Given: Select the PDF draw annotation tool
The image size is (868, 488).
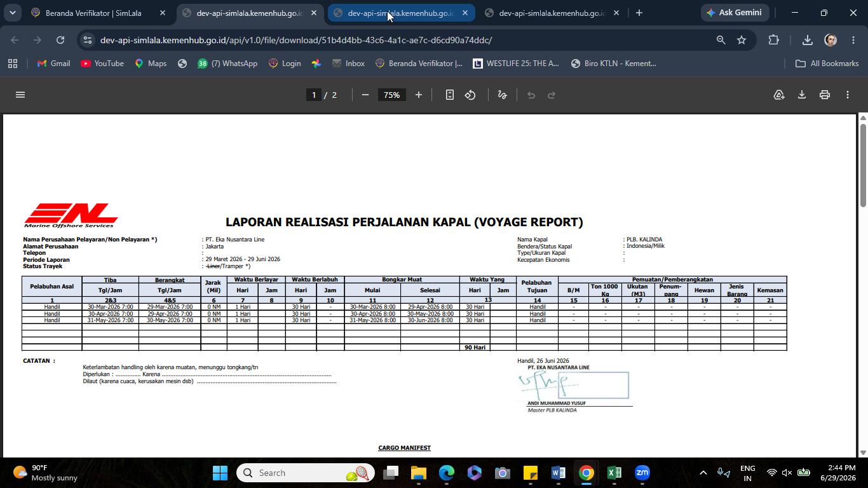Looking at the screenshot, I should (502, 95).
